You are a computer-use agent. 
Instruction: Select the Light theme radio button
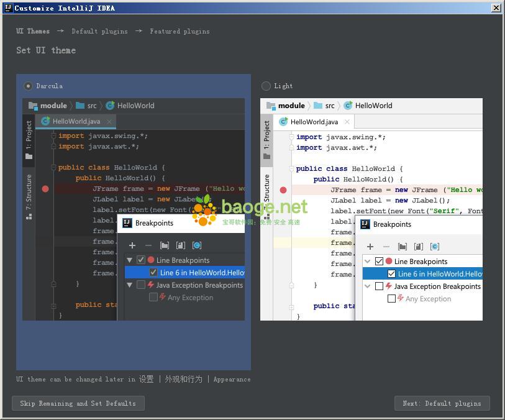click(265, 86)
